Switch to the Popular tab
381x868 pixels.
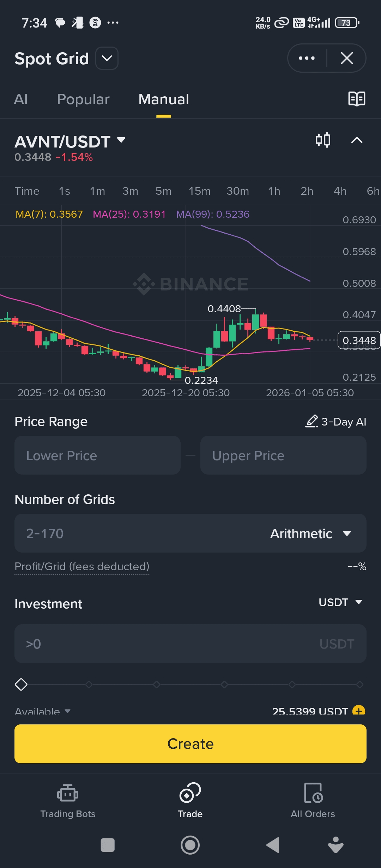coord(83,99)
